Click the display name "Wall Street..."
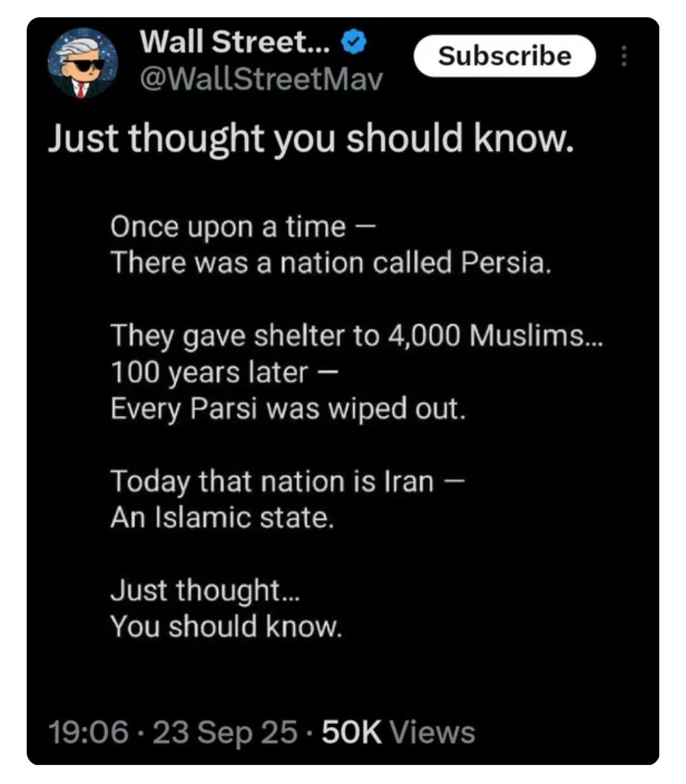This screenshot has height=784, width=686. pos(235,42)
